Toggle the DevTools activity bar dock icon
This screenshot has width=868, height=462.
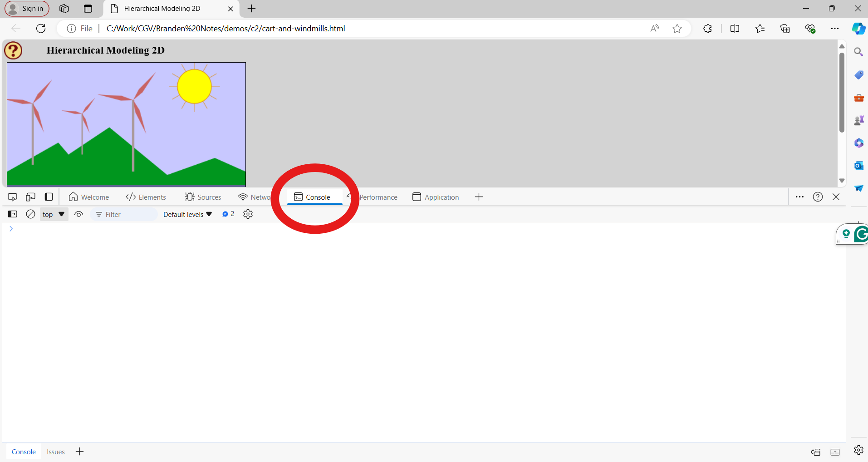pyautogui.click(x=49, y=197)
